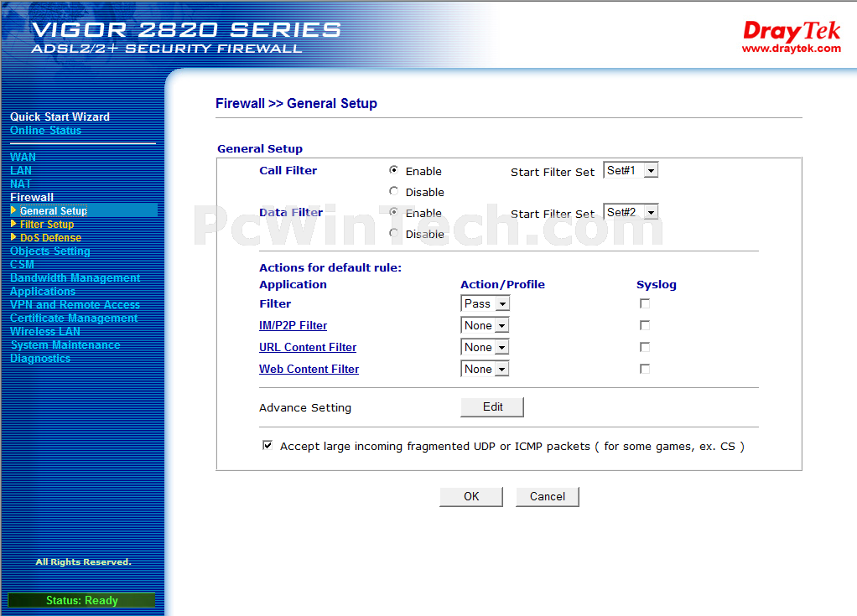The width and height of the screenshot is (857, 616).
Task: Select Data Filter Disable radio button
Action: click(393, 233)
